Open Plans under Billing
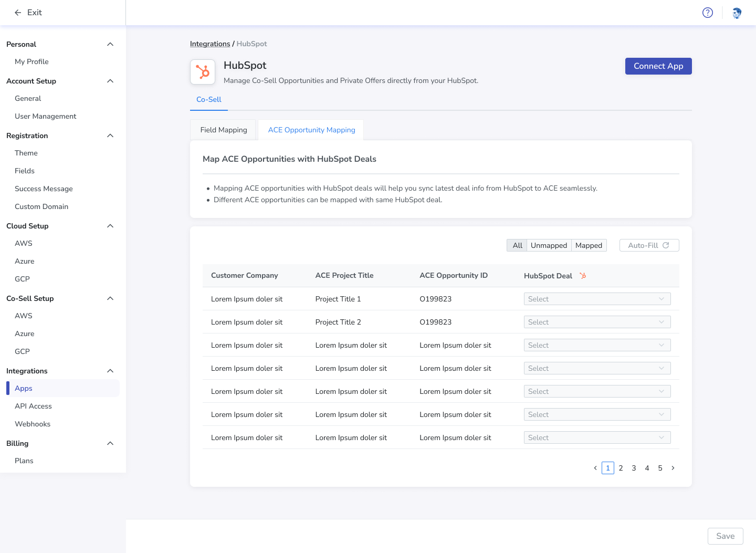Image resolution: width=756 pixels, height=553 pixels. (24, 461)
